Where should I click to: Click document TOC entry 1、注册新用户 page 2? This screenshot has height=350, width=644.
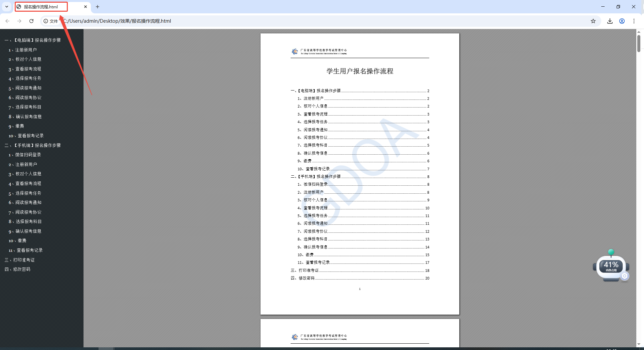[x=363, y=99]
